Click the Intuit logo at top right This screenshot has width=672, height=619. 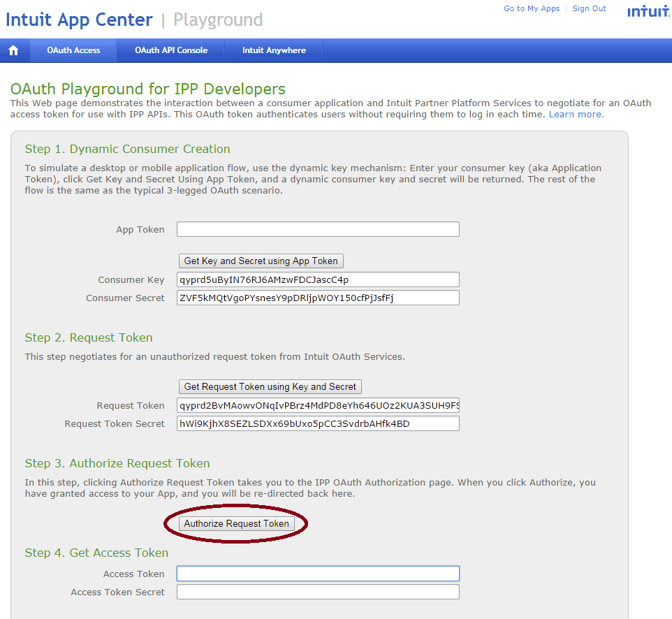pos(648,11)
